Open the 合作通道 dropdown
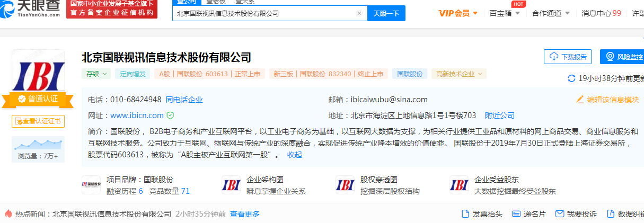Image resolution: width=644 pixels, height=223 pixels. [551, 13]
